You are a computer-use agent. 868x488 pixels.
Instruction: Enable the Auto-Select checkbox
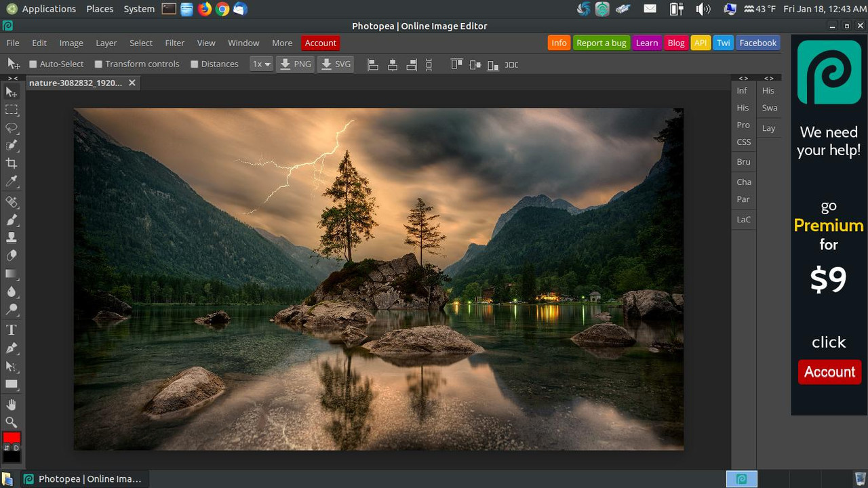[x=32, y=64]
